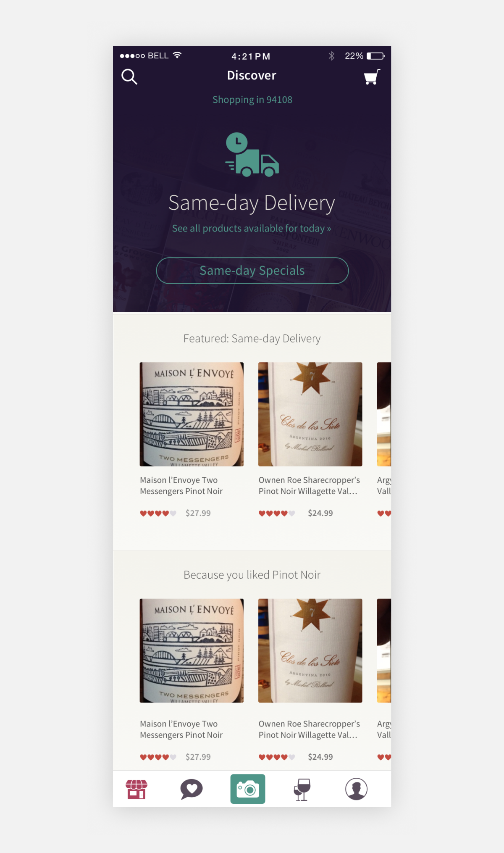Open the search magnifier icon
The height and width of the screenshot is (853, 504).
coord(129,77)
